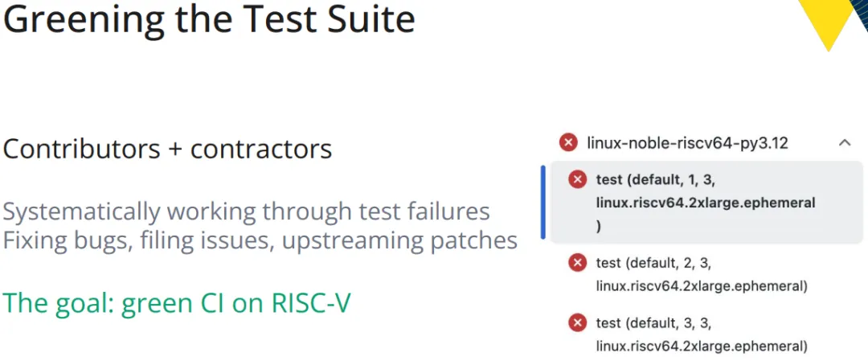Open the linux-noble-riscv64-py3.12 workflow label
868x361 pixels.
coord(687,143)
